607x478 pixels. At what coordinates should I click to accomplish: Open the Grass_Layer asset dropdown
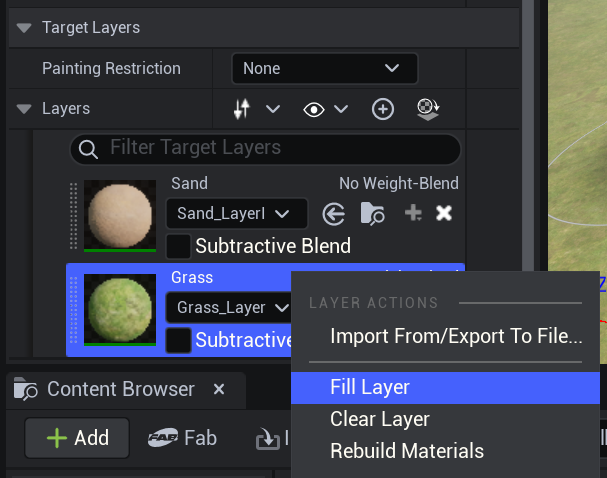tap(229, 308)
